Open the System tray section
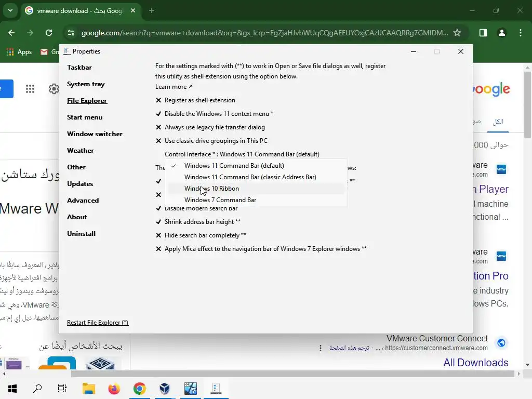532x399 pixels. click(x=86, y=84)
